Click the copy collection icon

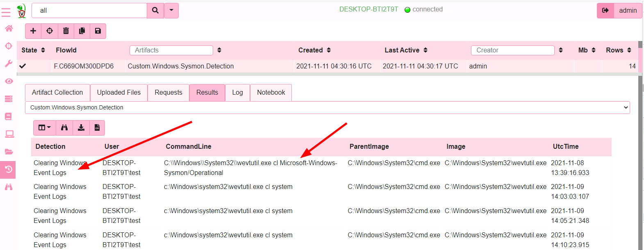pyautogui.click(x=82, y=31)
